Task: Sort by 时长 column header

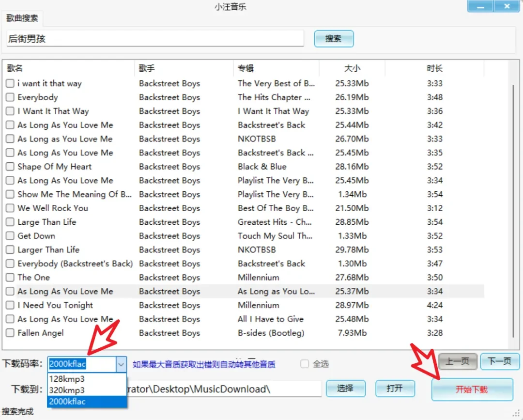Action: point(434,68)
